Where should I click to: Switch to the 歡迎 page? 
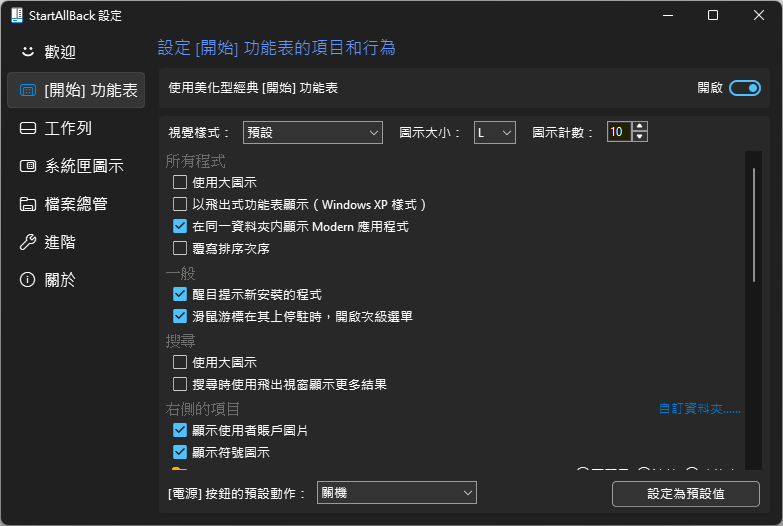click(x=60, y=52)
